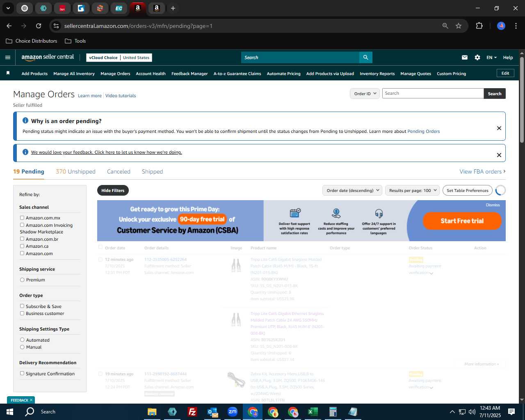Click the Windows Start button
The height and width of the screenshot is (420, 525).
coord(10,412)
